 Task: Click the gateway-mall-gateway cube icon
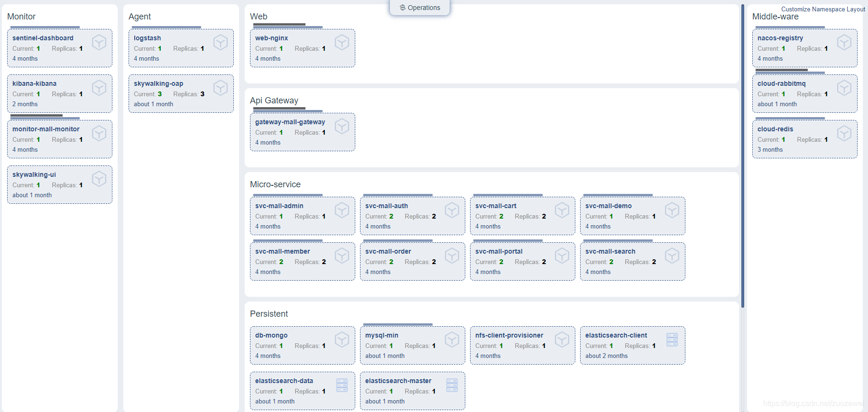[x=342, y=127]
